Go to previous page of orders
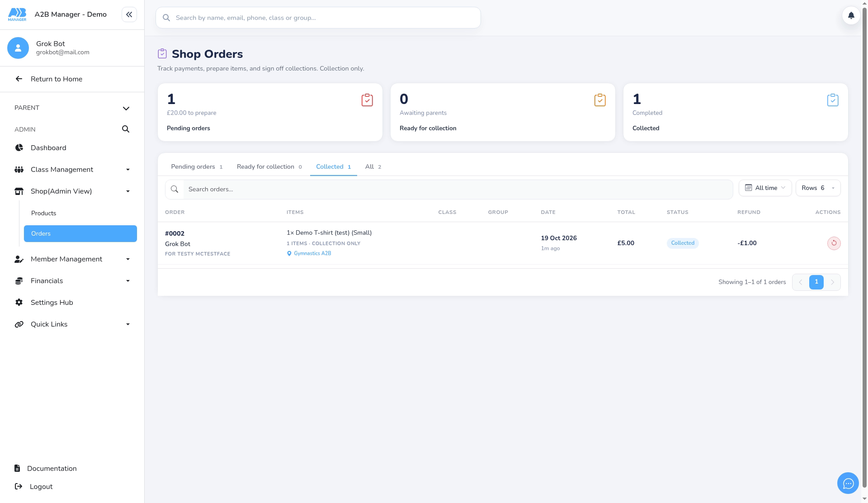Screen dimensions: 868x503 pos(800,282)
